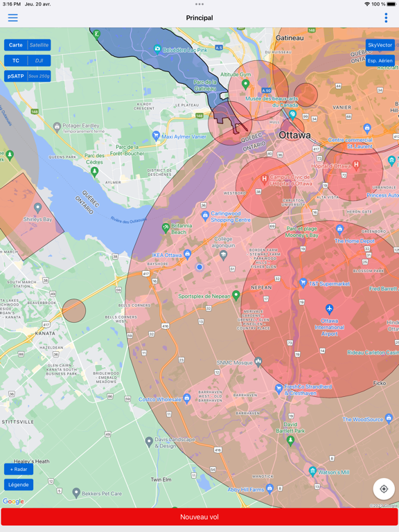Tap the Campus Civic hospital marker
This screenshot has width=399, height=532.
pyautogui.click(x=265, y=179)
